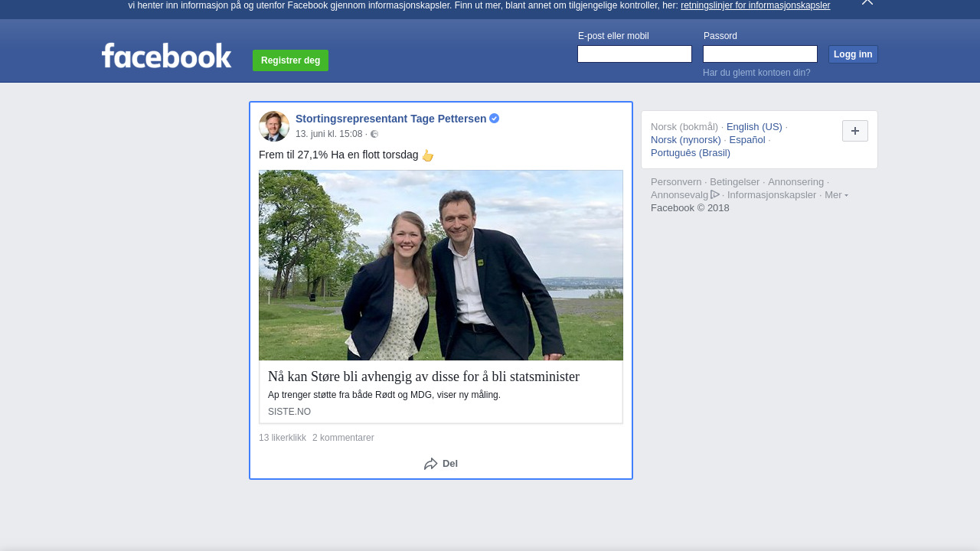Switch language to Norsk (nynorsk)
The width and height of the screenshot is (980, 551).
click(686, 140)
